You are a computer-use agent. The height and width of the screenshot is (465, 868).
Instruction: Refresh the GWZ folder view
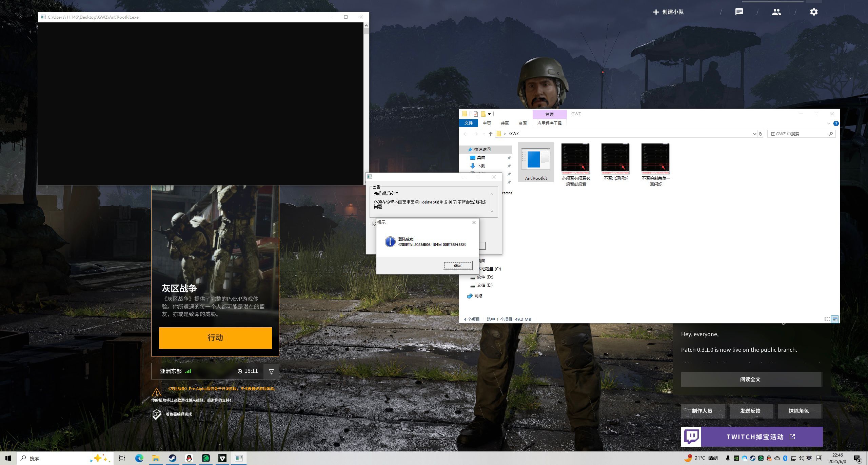pos(761,134)
